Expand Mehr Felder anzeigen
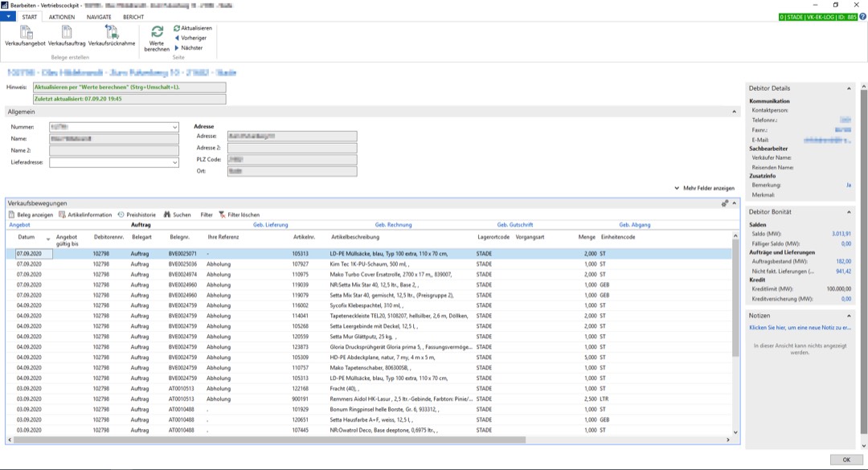 coord(704,188)
